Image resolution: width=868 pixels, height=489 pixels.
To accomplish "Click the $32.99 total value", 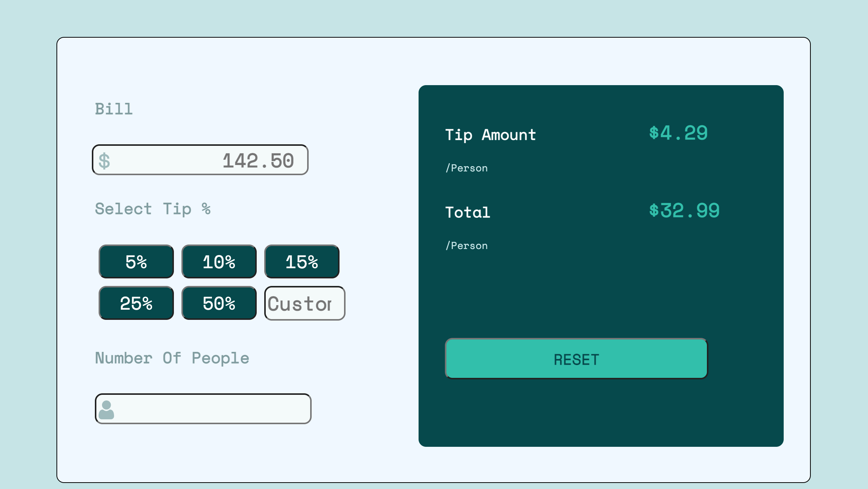I will pos(684,211).
